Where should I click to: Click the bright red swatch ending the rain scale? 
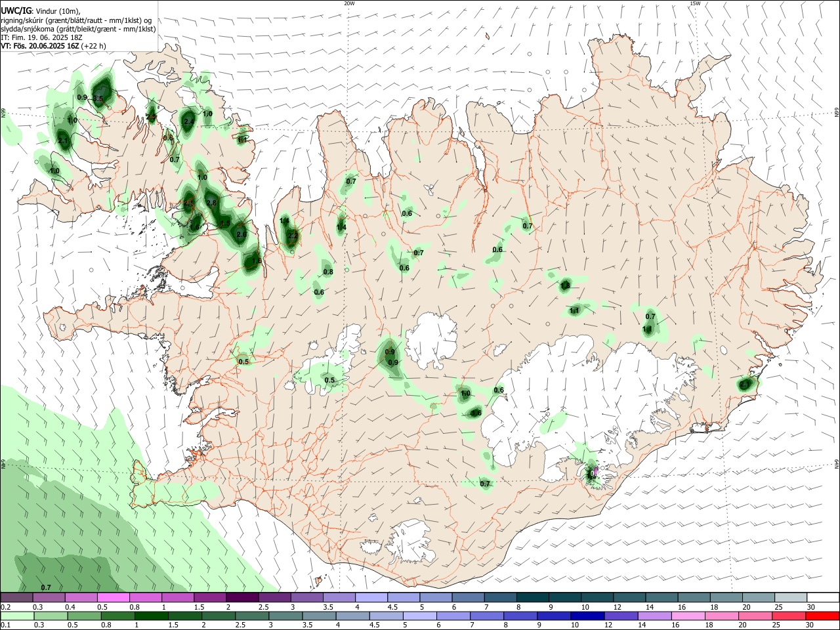823,616
